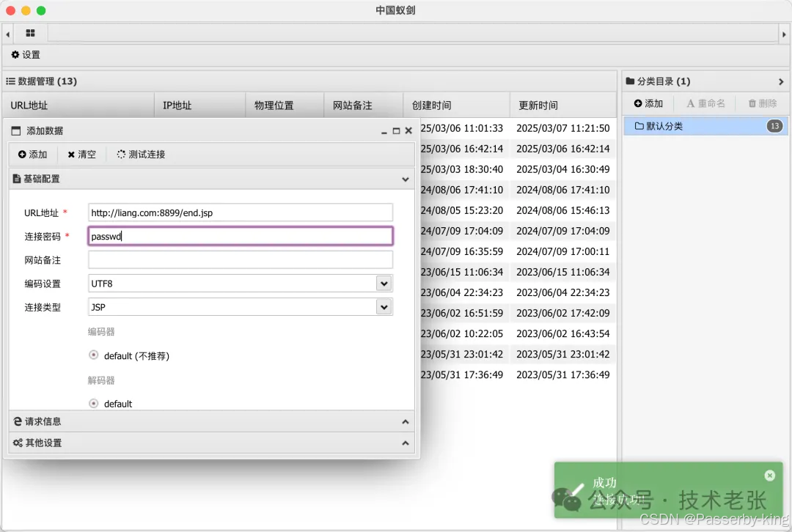
Task: Select row updated 2023/05/31 17:36:49
Action: coord(562,375)
